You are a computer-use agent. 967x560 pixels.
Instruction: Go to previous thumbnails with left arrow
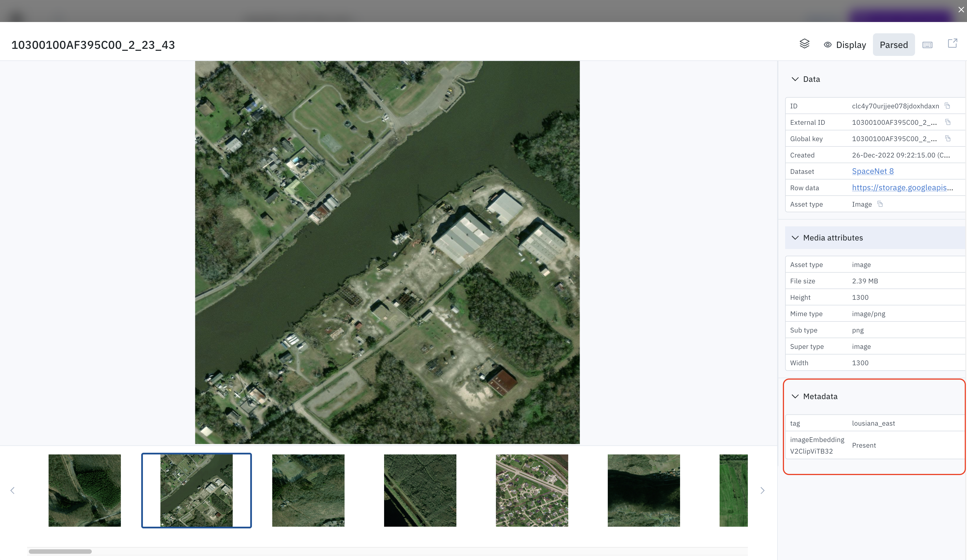13,490
